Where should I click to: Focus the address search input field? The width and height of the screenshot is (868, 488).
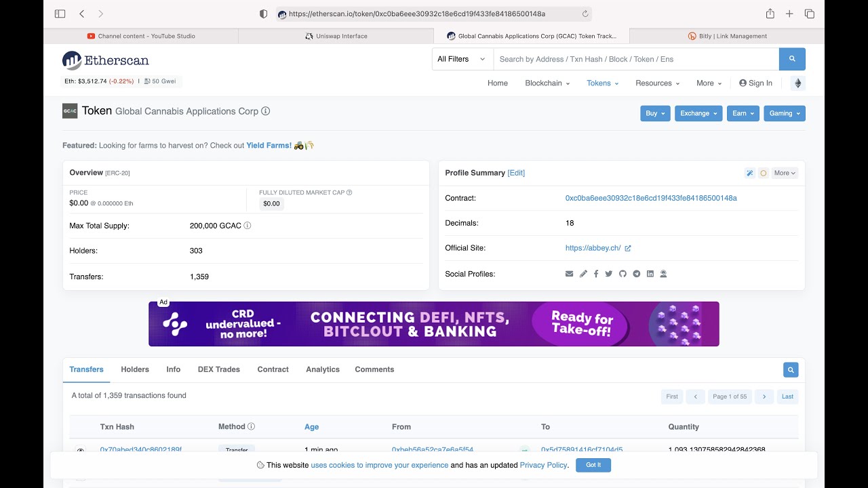point(636,59)
